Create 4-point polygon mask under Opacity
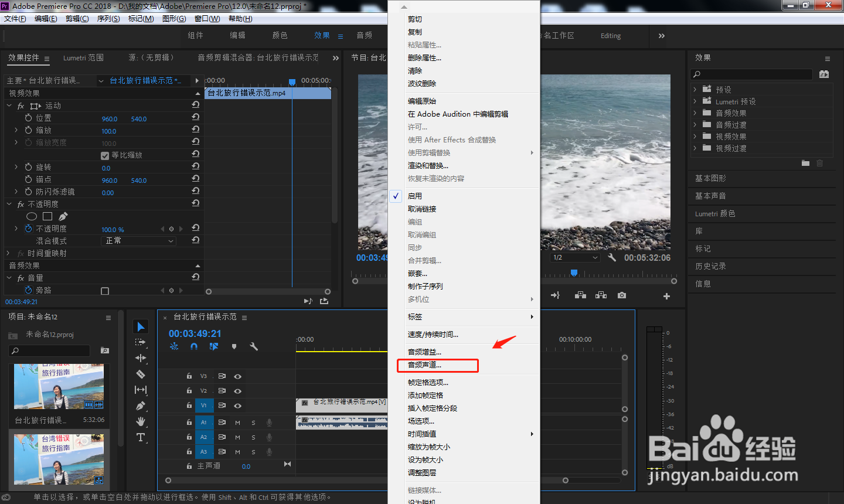Viewport: 844px width, 504px height. (47, 216)
